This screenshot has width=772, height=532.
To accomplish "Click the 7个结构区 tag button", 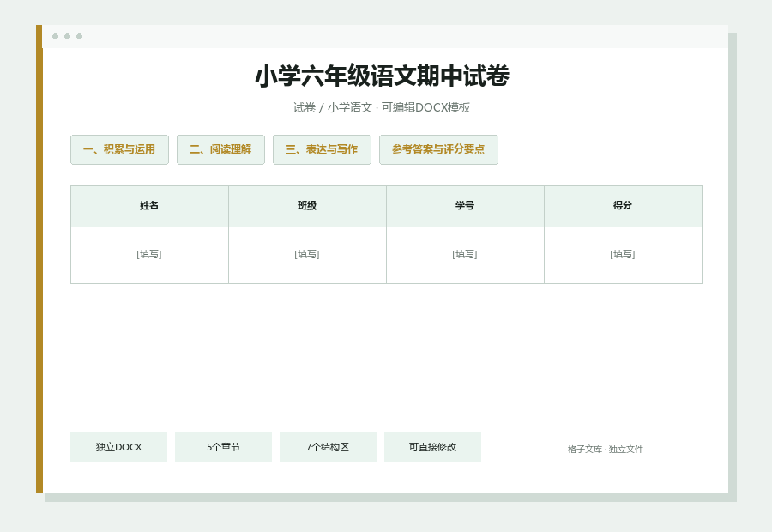I will pyautogui.click(x=328, y=447).
